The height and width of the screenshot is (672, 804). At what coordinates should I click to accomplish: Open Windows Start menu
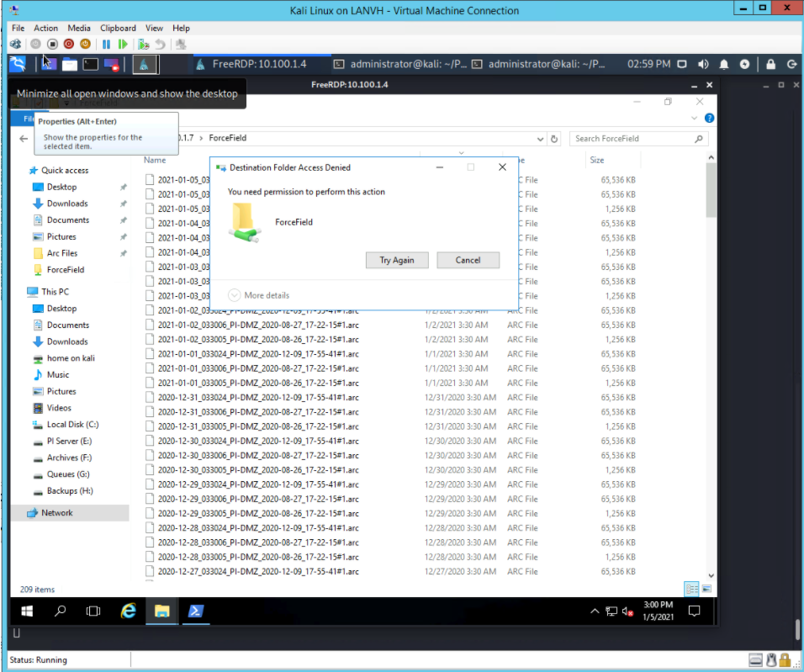pos(27,611)
